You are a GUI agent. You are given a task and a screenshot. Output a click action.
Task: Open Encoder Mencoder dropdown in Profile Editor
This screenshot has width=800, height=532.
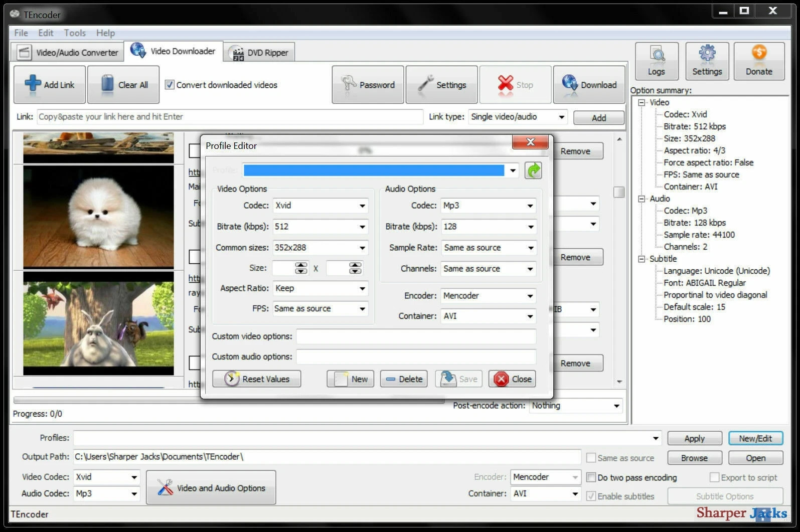pyautogui.click(x=530, y=296)
